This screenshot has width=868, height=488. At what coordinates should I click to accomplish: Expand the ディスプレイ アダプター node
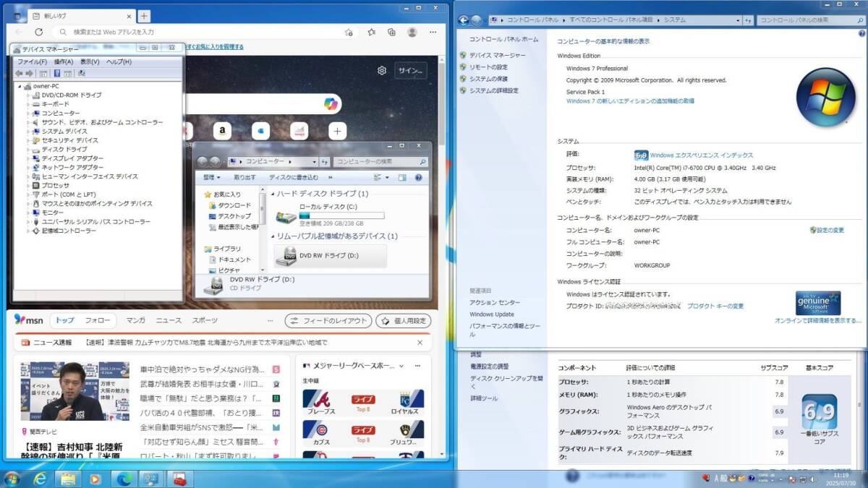(x=29, y=158)
